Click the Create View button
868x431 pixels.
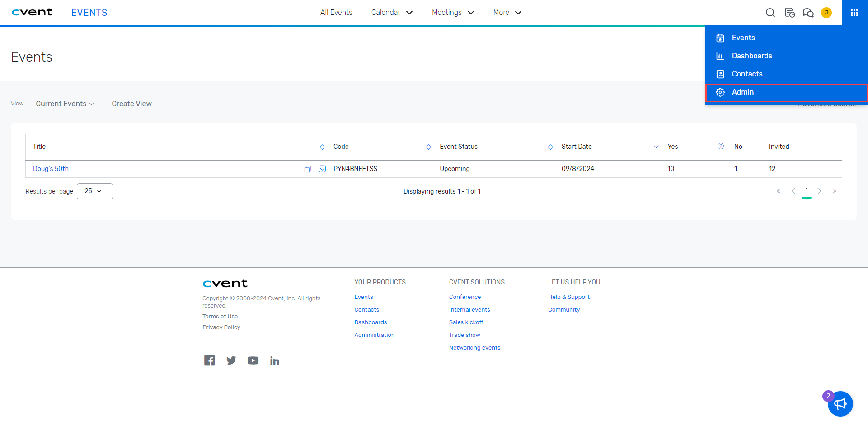pos(131,104)
